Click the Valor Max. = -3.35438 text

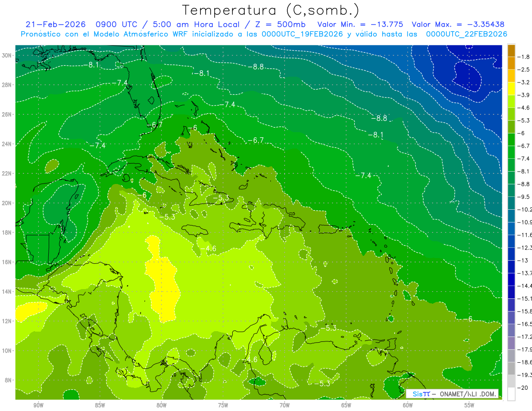coord(458,24)
